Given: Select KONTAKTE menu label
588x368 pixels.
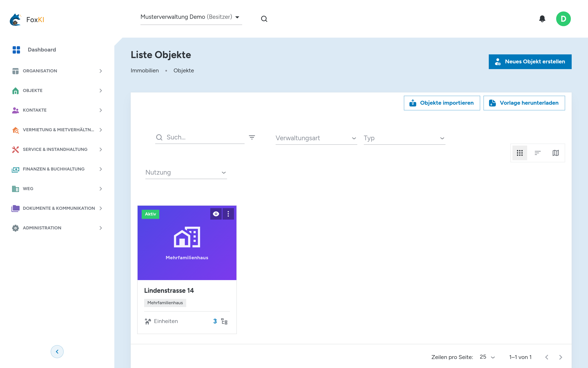Looking at the screenshot, I should (35, 110).
